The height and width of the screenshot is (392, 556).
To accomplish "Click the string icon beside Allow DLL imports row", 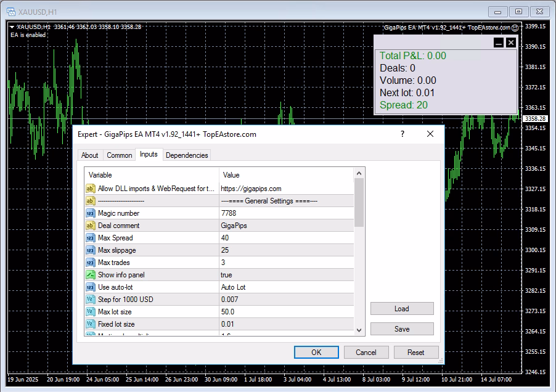I will pos(90,189).
